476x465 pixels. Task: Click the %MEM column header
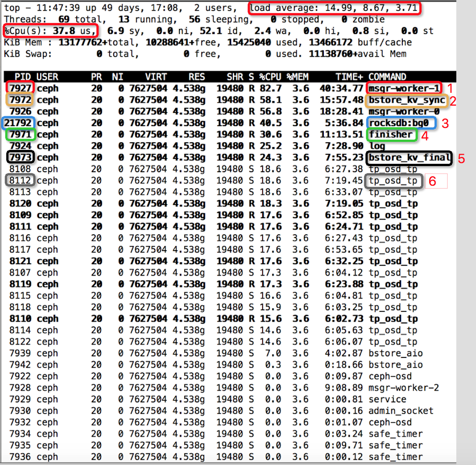click(298, 77)
